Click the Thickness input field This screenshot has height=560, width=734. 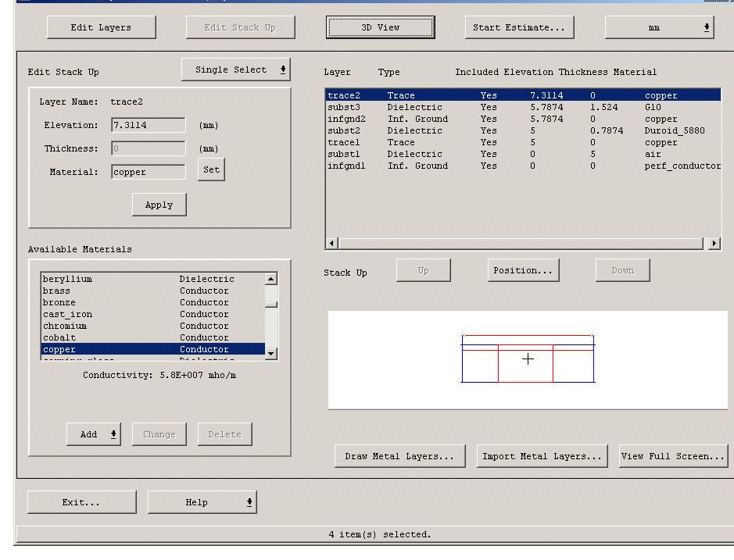(149, 148)
